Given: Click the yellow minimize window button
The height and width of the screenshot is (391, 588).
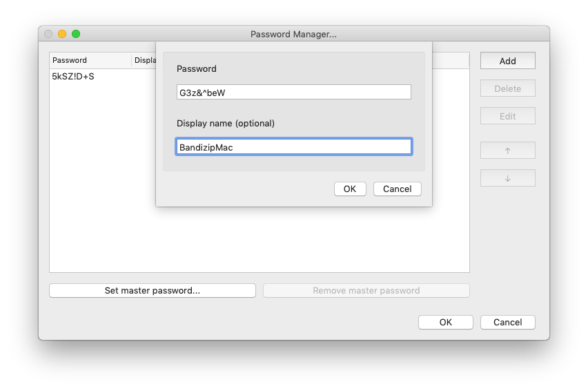Looking at the screenshot, I should tap(62, 34).
